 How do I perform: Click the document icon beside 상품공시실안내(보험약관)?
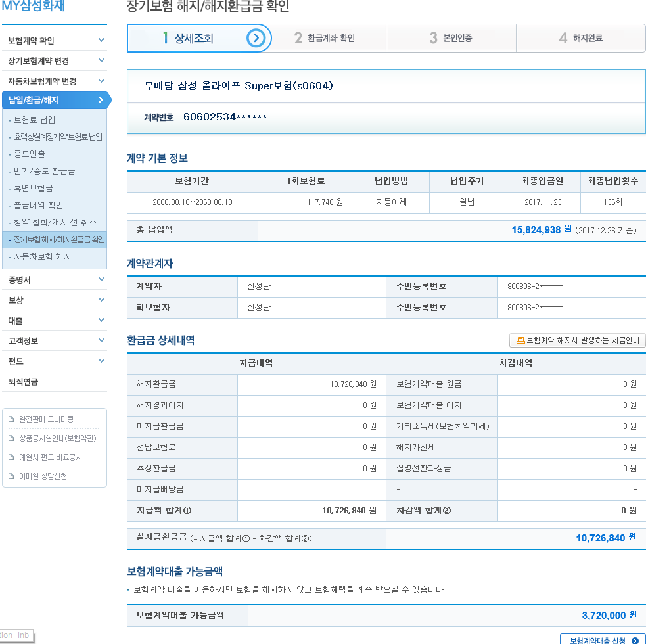pyautogui.click(x=11, y=438)
